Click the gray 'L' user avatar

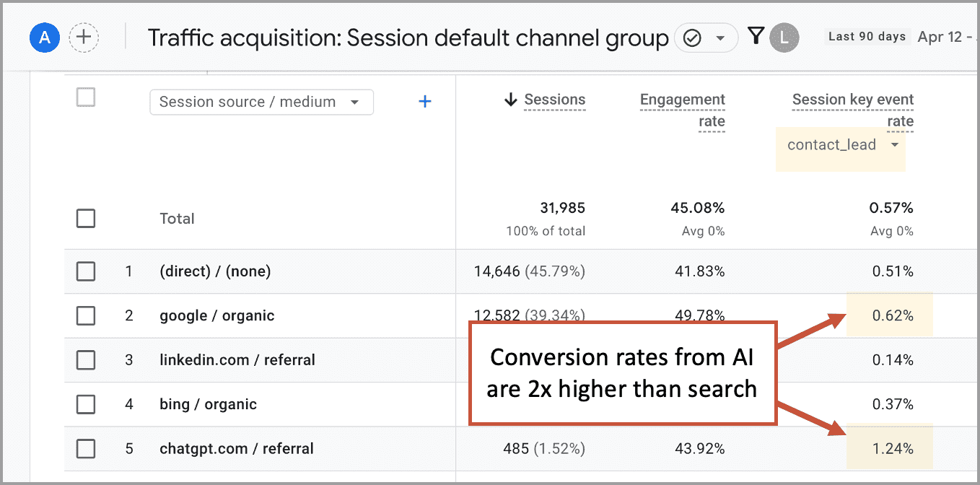point(784,38)
